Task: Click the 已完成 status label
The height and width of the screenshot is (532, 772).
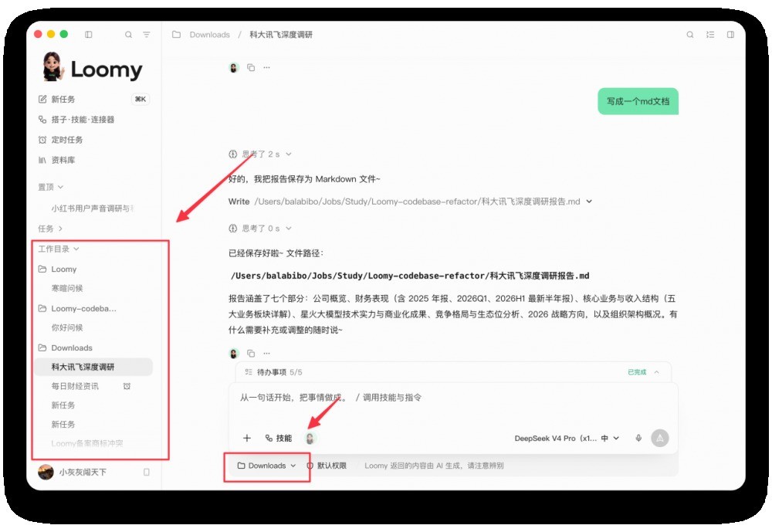Action: pyautogui.click(x=637, y=372)
